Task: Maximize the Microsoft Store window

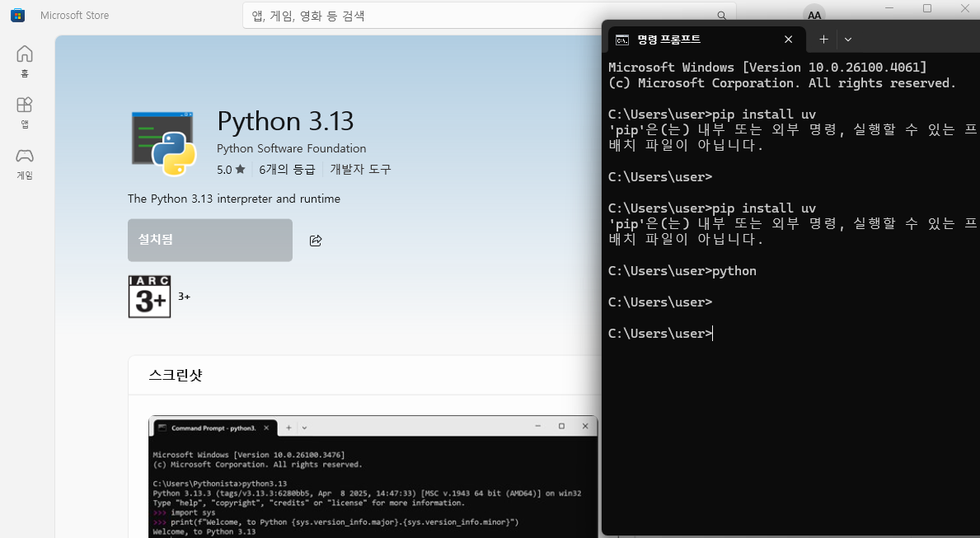Action: [x=927, y=8]
